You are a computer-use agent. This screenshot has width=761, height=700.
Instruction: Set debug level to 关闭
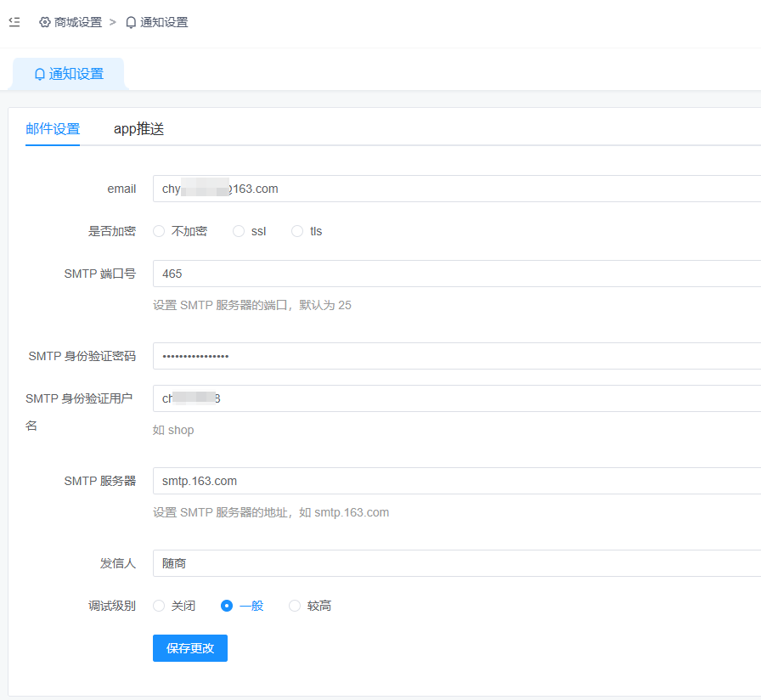click(159, 606)
